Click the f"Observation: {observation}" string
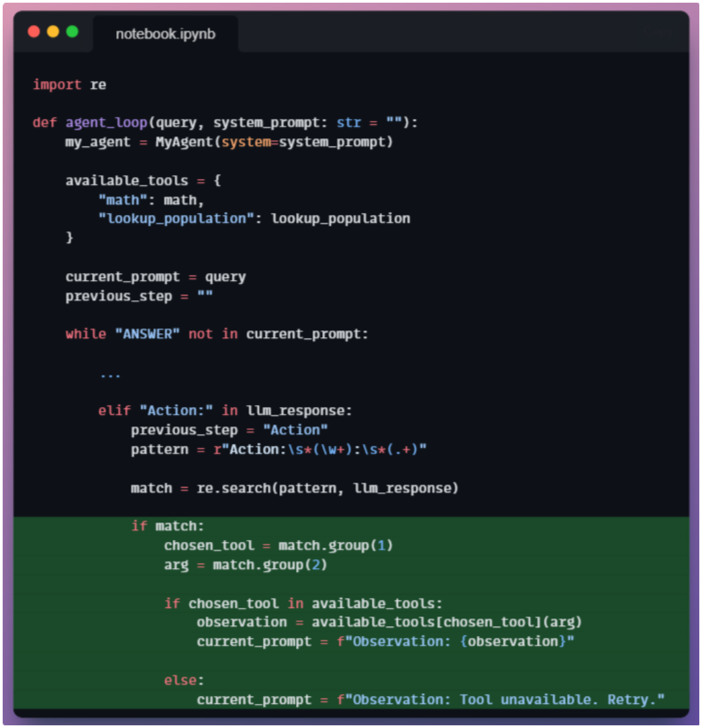Viewport: 702px width, 728px height. pos(455,641)
